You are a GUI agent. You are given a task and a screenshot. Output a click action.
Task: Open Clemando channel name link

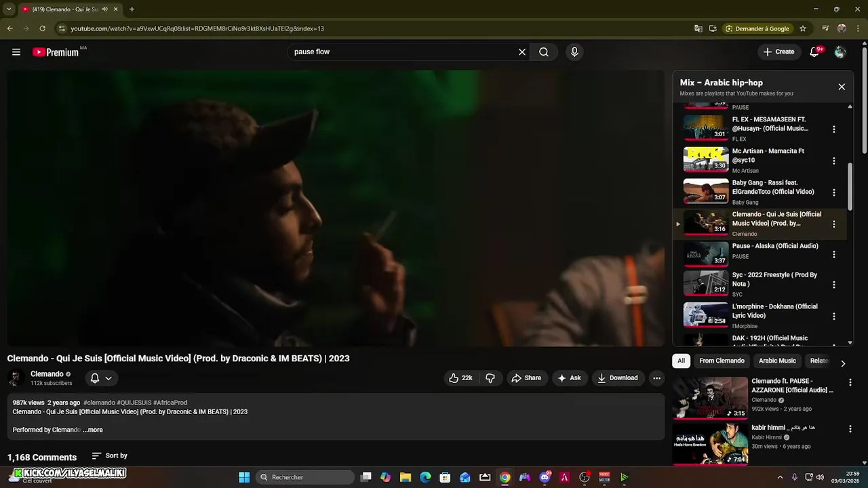47,374
